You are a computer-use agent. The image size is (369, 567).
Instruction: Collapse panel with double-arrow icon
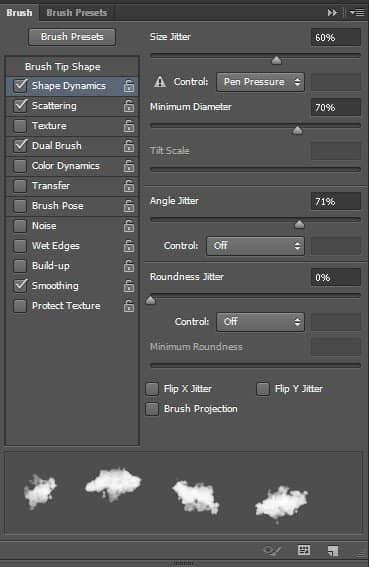[332, 13]
